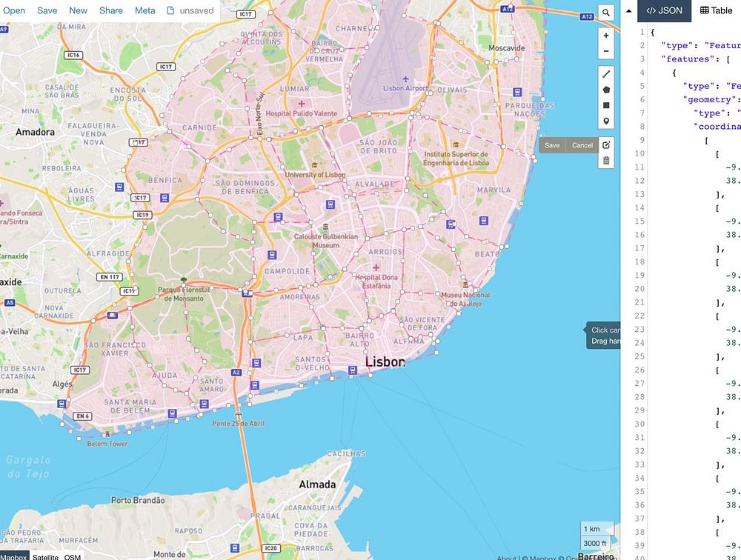741x560 pixels.
Task: Switch to the JSON tab
Action: pyautogui.click(x=664, y=11)
